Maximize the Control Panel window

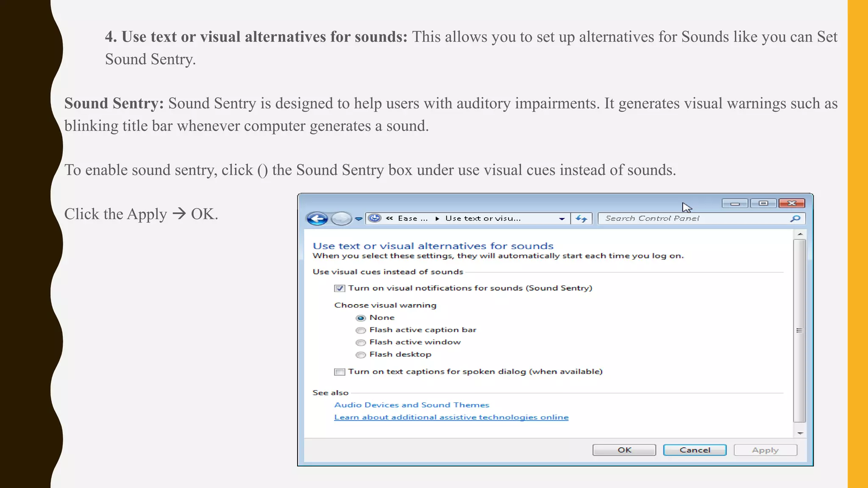coord(763,204)
